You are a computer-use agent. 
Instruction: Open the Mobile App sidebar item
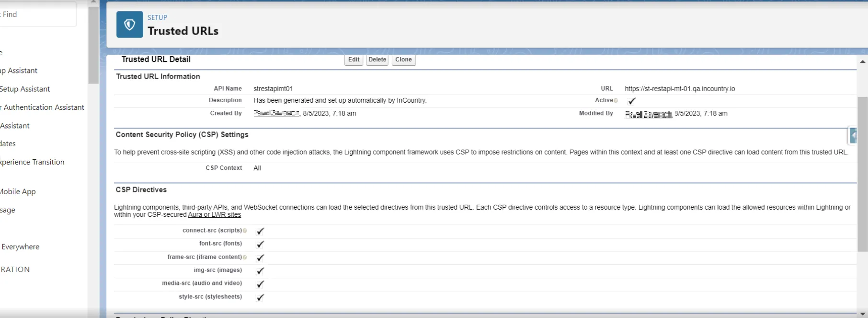point(18,191)
